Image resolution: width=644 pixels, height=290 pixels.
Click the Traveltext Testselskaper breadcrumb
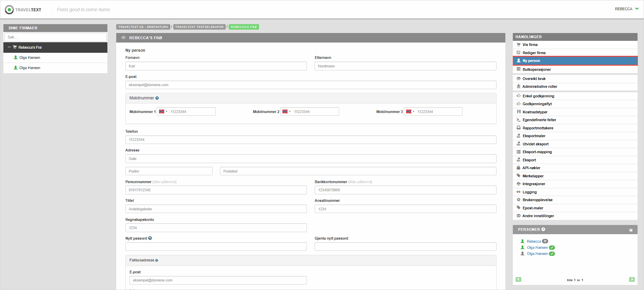199,27
